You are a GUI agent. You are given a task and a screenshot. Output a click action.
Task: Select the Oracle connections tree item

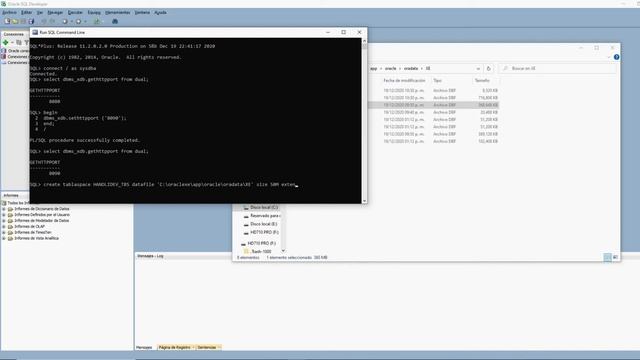click(16, 51)
